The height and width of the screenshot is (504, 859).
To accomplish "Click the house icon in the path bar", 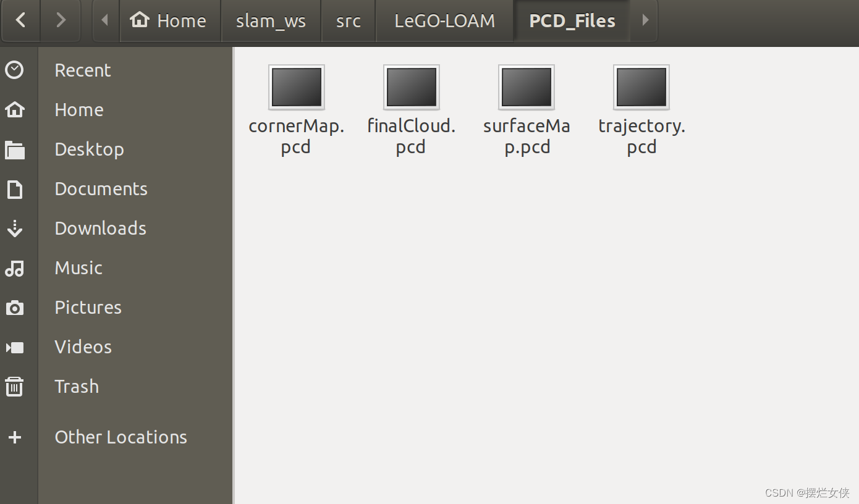I will tap(140, 20).
